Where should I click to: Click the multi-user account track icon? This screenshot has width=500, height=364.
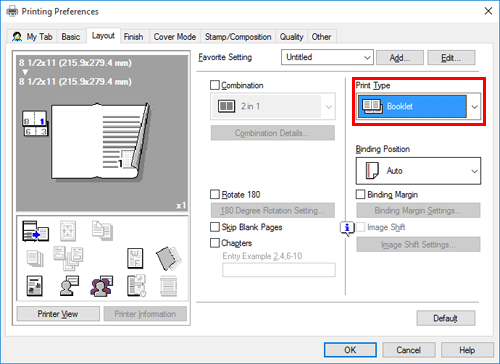[x=101, y=286]
